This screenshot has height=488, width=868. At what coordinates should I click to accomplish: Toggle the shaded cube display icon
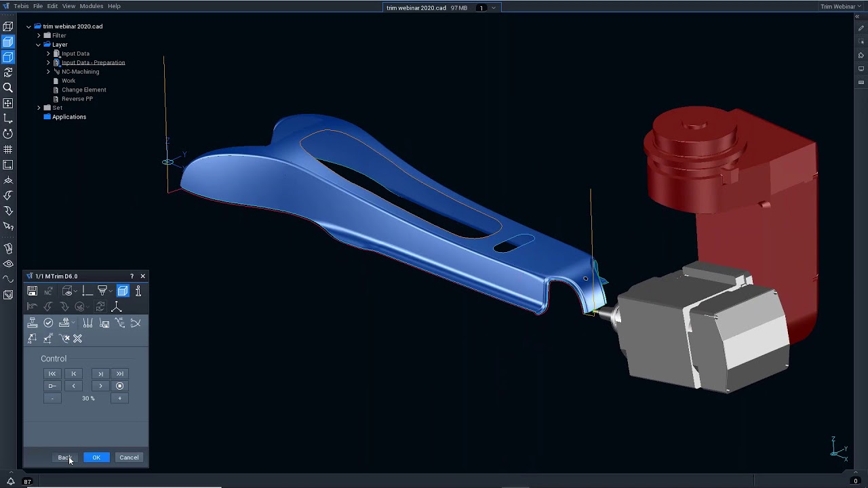coord(8,42)
